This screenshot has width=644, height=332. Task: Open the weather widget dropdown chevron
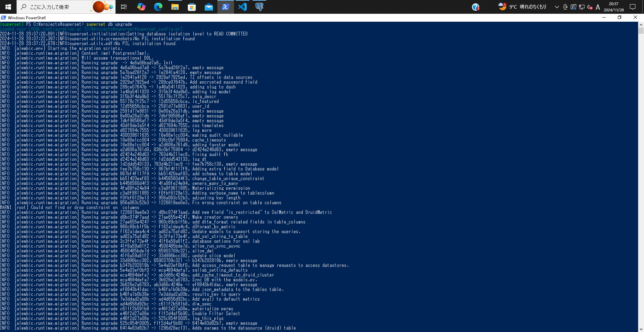pos(556,7)
